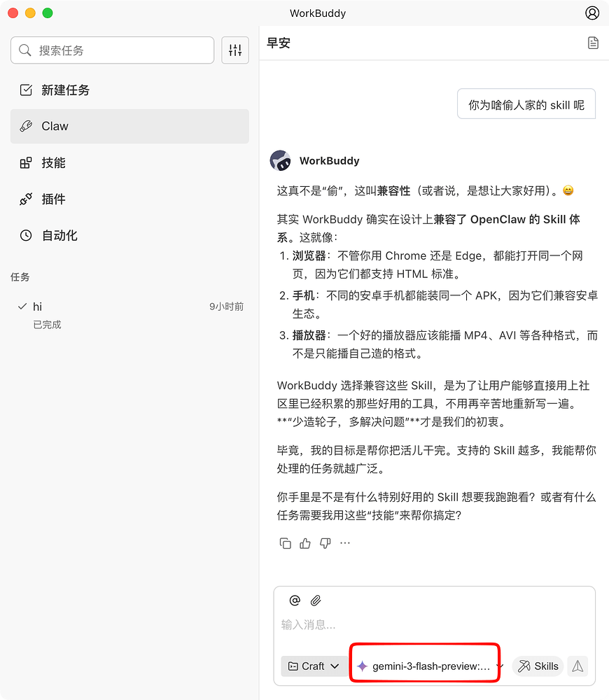Click the 任务 section header
Viewport: 609px width, 700px height.
click(x=20, y=276)
